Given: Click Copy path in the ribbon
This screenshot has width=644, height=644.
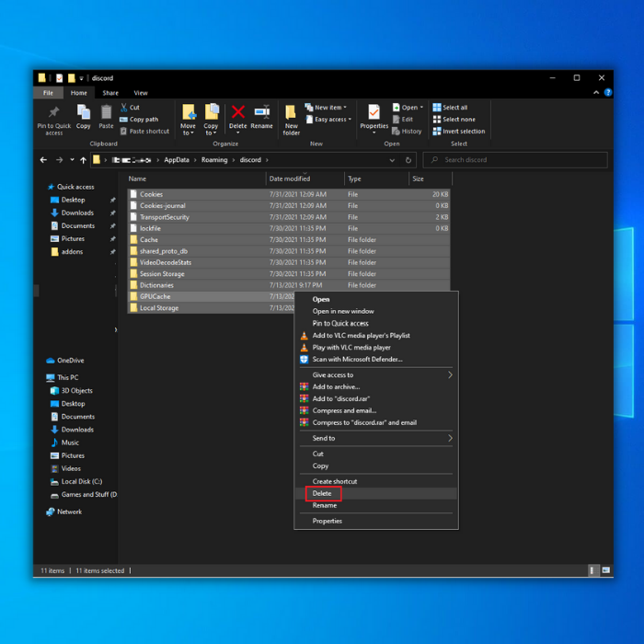Looking at the screenshot, I should click(x=144, y=120).
